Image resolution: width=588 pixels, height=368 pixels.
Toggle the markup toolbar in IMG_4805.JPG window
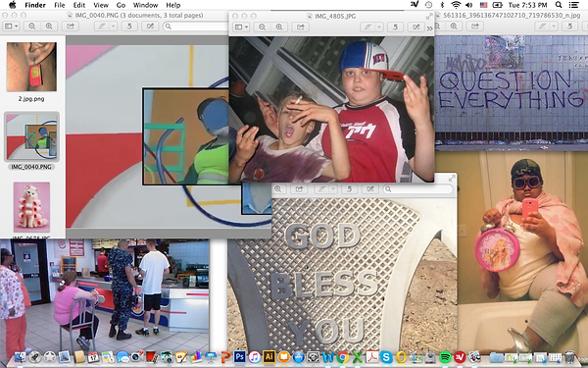pyautogui.click(x=416, y=27)
